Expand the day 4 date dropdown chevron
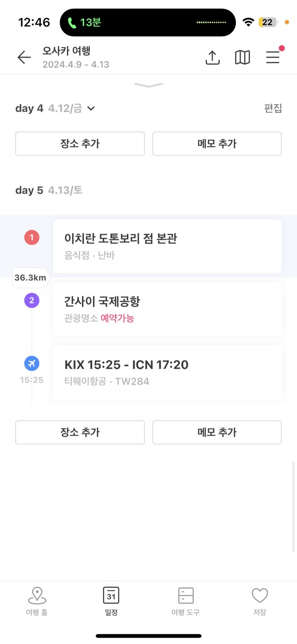 [91, 108]
